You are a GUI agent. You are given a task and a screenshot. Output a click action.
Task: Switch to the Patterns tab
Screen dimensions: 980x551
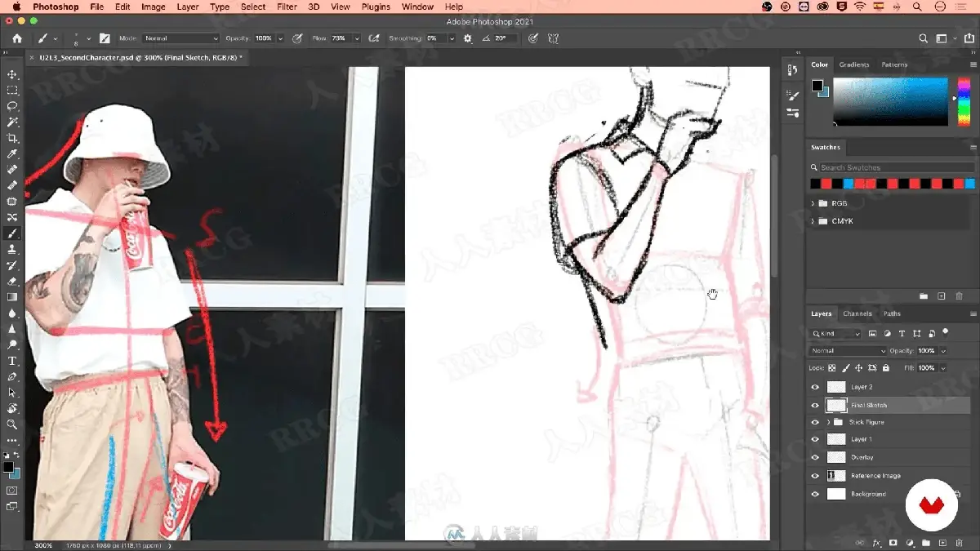tap(894, 64)
